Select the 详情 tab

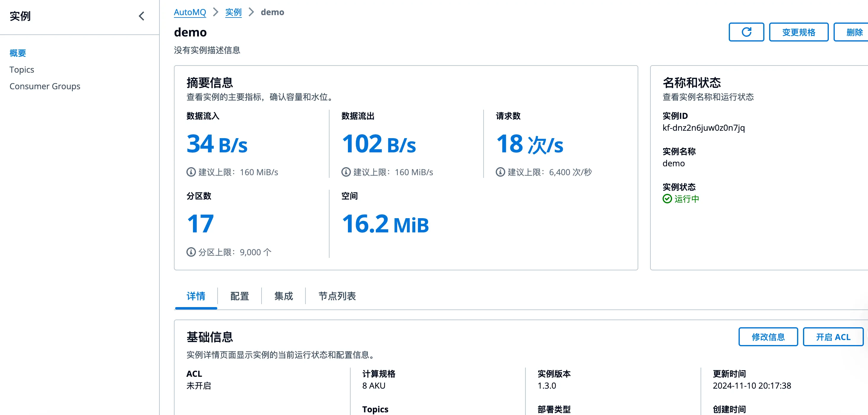pyautogui.click(x=196, y=296)
